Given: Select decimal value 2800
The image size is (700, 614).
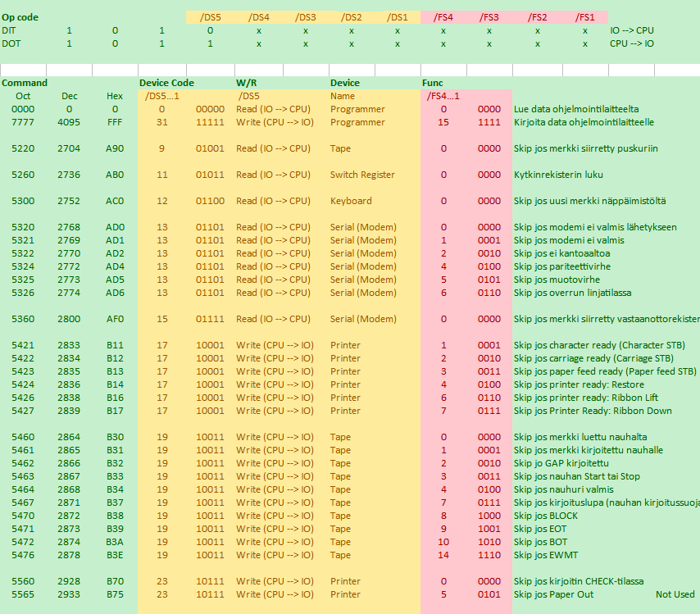Looking at the screenshot, I should (69, 319).
